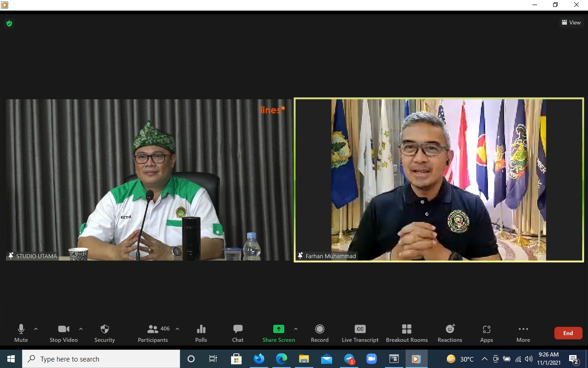Select the Farhan Muhammad video tile
This screenshot has height=368, width=588.
pos(439,180)
